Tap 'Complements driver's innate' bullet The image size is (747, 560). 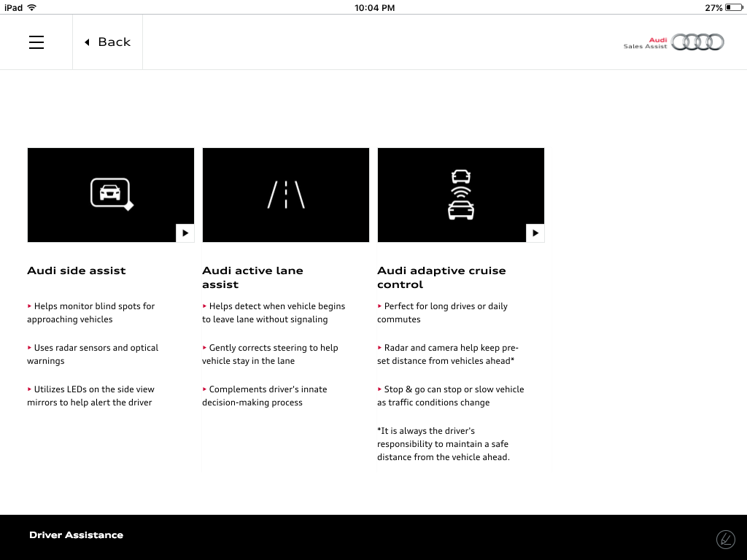click(x=264, y=395)
